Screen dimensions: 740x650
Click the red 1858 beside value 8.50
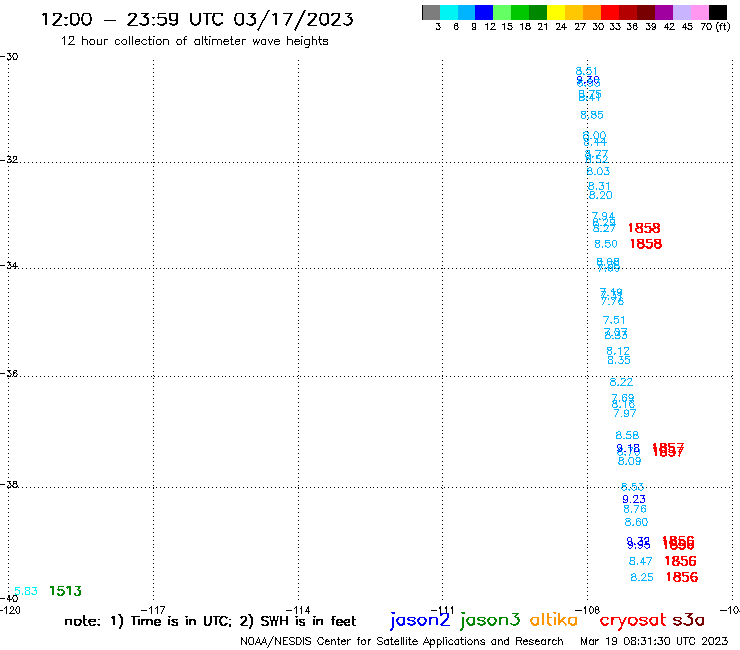[646, 244]
